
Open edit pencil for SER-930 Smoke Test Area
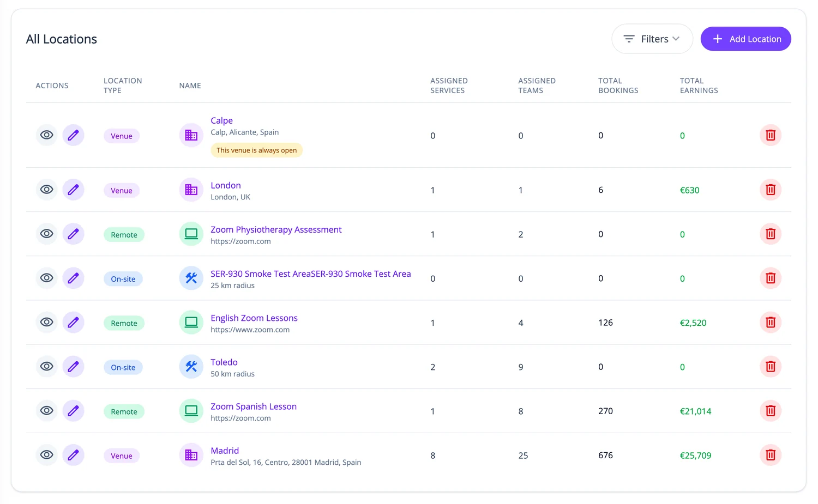[x=73, y=278]
